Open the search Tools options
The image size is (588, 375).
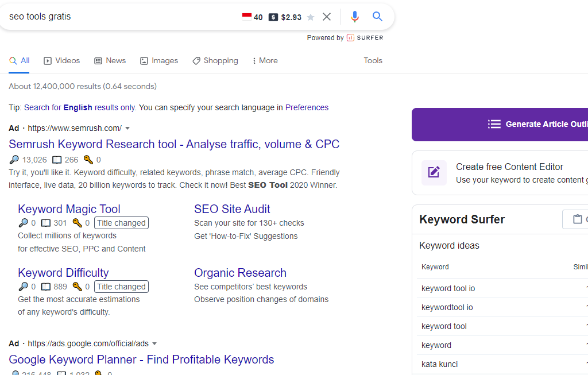pos(373,61)
